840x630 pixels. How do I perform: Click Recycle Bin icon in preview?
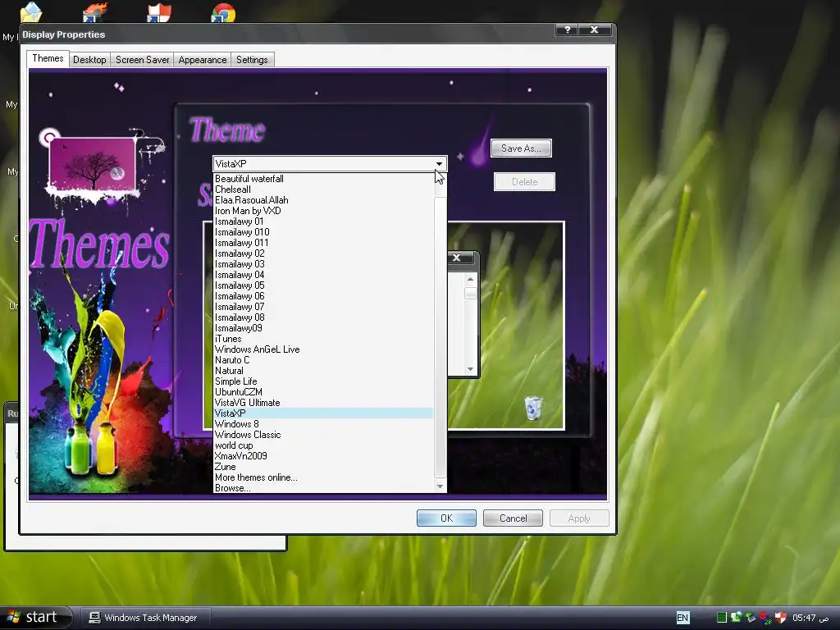click(x=533, y=409)
